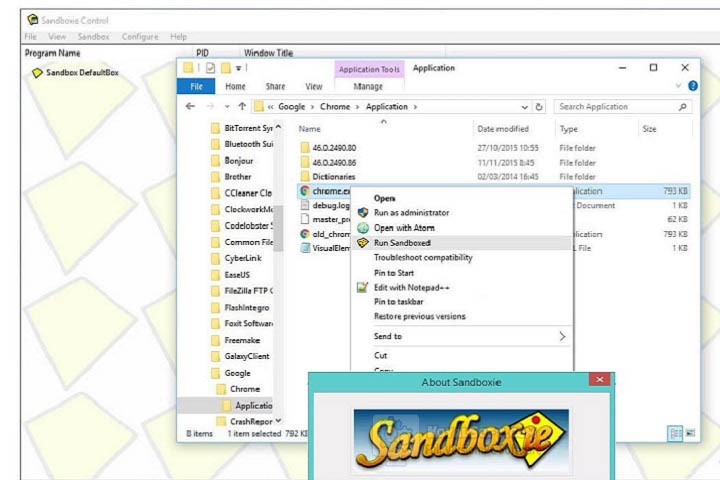Expand the ribbon with the chevron
Viewport: 720px width, 480px height.
tap(678, 86)
